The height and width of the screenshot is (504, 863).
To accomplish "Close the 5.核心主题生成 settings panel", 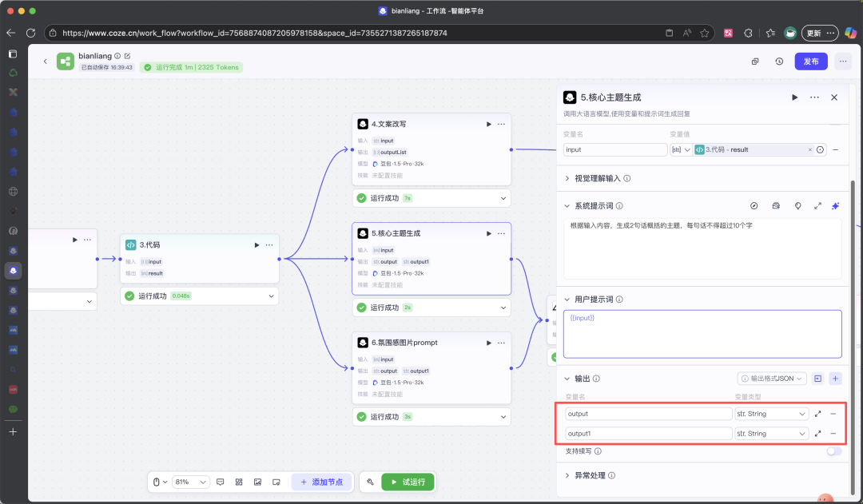I will click(x=834, y=97).
